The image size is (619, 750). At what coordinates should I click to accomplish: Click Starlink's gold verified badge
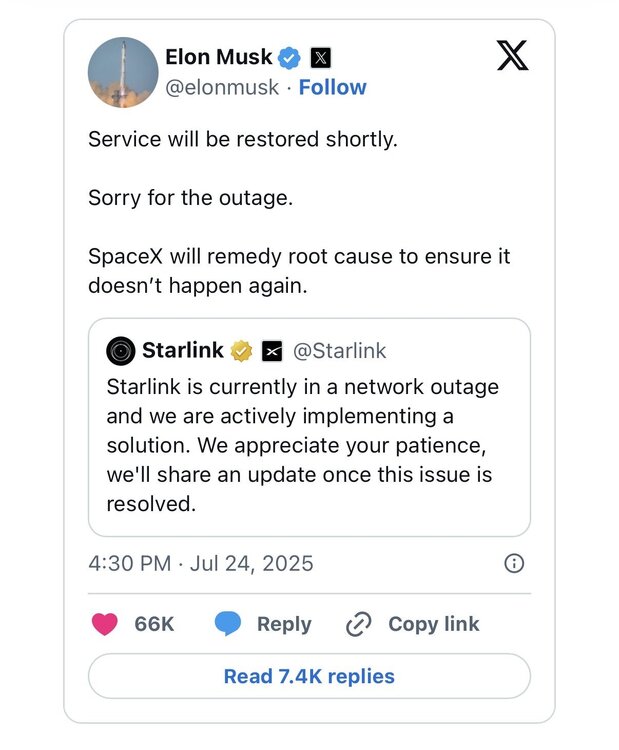pyautogui.click(x=241, y=350)
